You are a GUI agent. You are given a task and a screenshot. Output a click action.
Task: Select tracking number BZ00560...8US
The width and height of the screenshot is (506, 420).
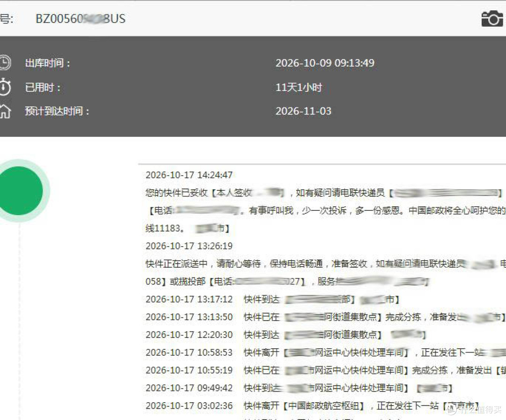81,19
